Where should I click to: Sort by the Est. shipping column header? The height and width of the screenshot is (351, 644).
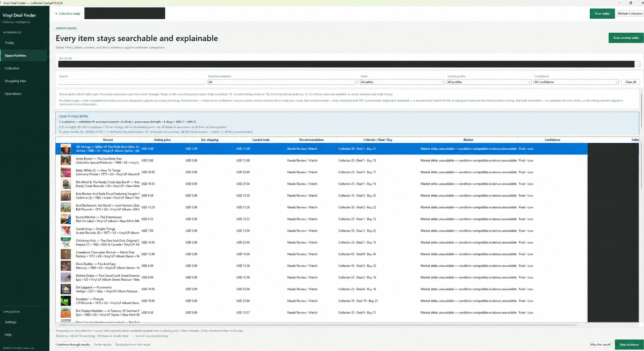(209, 140)
